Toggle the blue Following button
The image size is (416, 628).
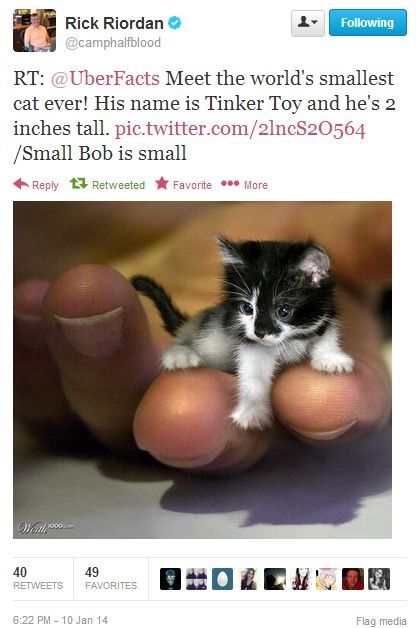coord(368,23)
